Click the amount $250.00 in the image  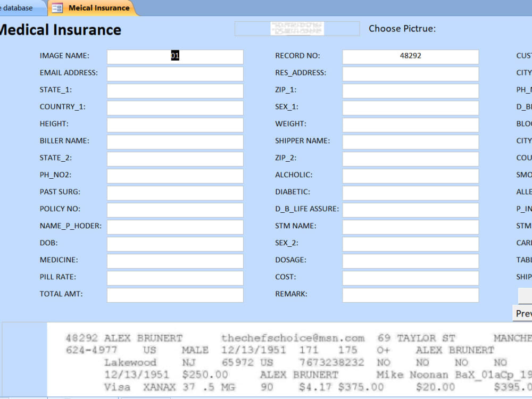(205, 375)
